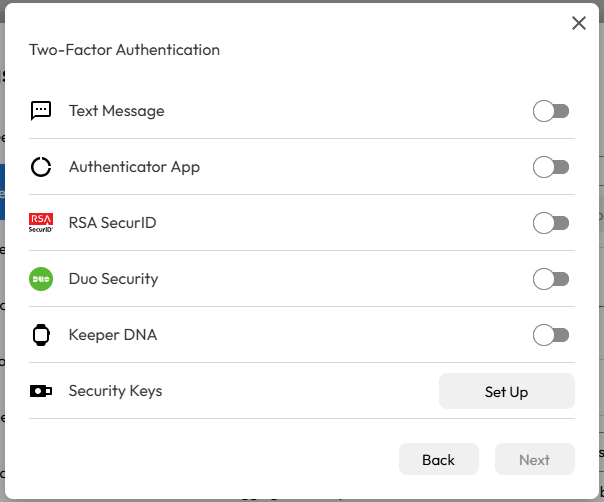This screenshot has width=604, height=502.
Task: Enable the Text Message toggle
Action: point(551,111)
